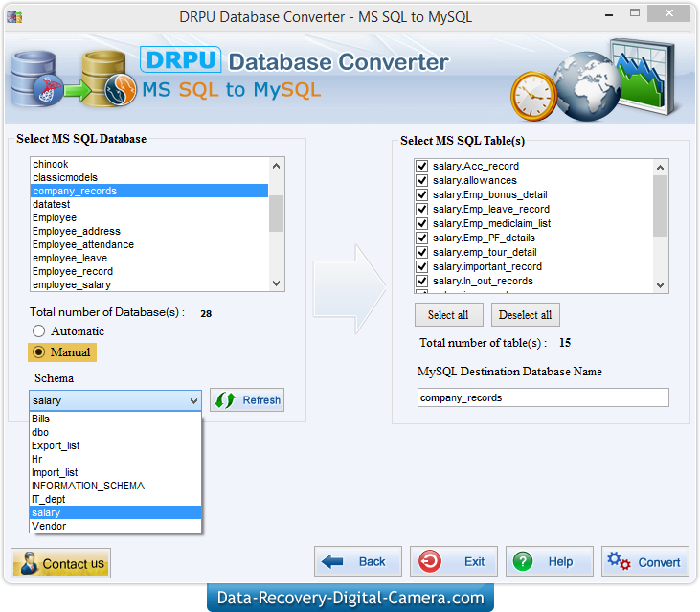Uncheck salary.Emp_PF_details table
Viewport: 700px width, 612px height.
[x=422, y=238]
